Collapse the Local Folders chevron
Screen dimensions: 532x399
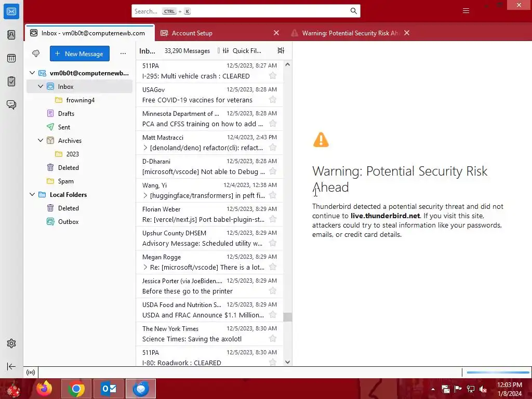pyautogui.click(x=32, y=194)
